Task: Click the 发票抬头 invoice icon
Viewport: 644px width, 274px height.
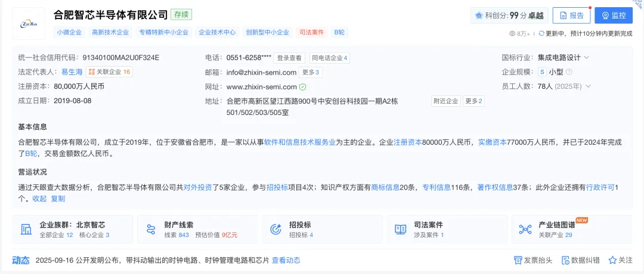Action: 518,260
